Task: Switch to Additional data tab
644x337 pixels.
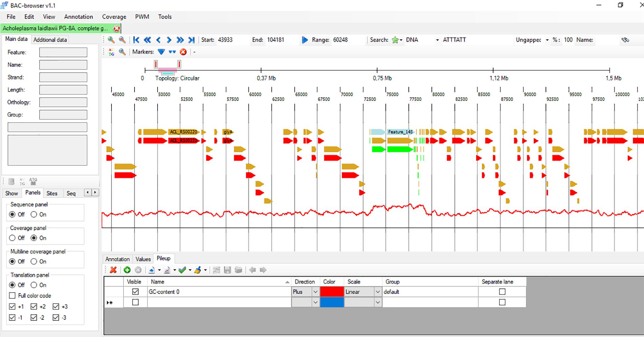Action: click(50, 40)
